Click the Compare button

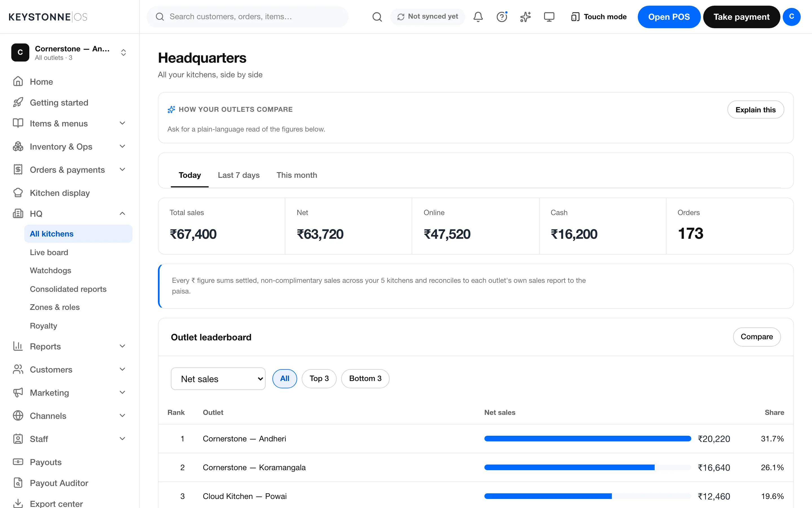(x=757, y=337)
